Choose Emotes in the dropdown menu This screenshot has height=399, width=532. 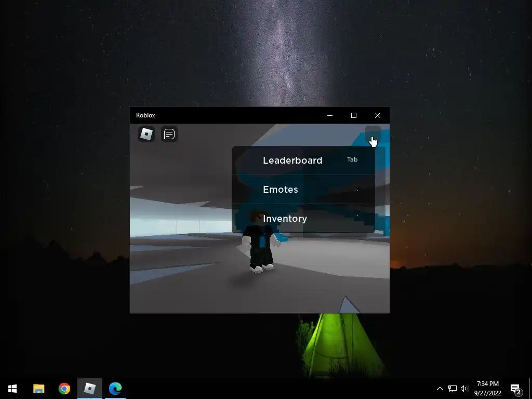(303, 189)
